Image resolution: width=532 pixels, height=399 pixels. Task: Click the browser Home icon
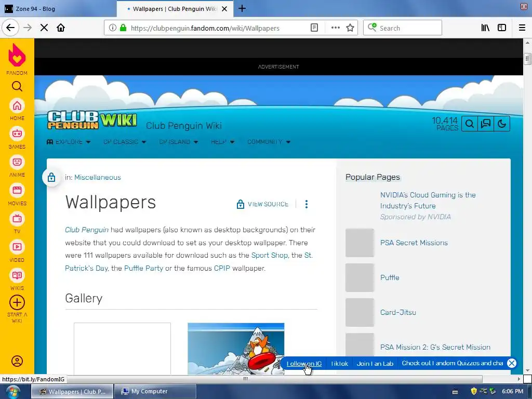[61, 28]
